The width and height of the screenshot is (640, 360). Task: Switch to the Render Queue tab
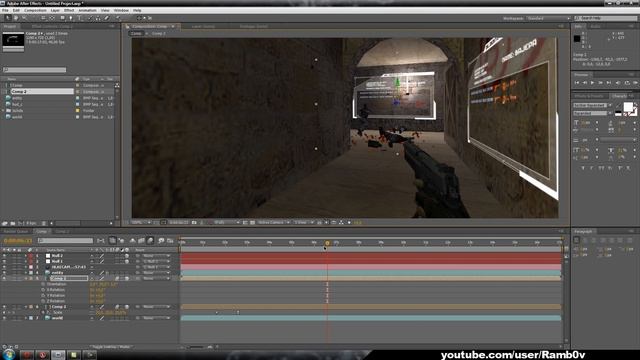tap(16, 231)
